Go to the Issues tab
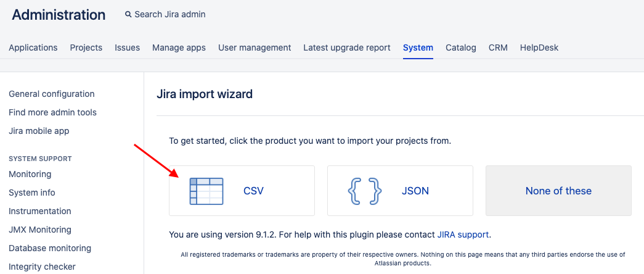 point(127,48)
